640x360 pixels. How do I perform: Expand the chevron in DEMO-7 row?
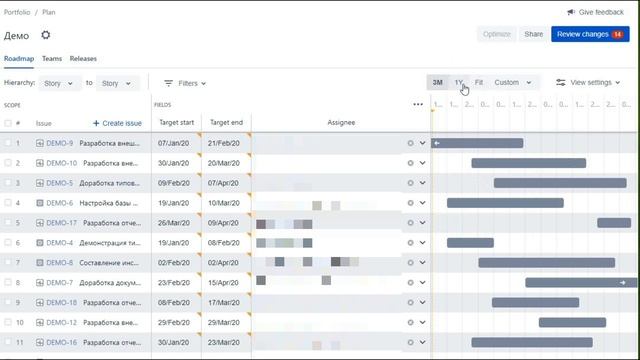[422, 282]
